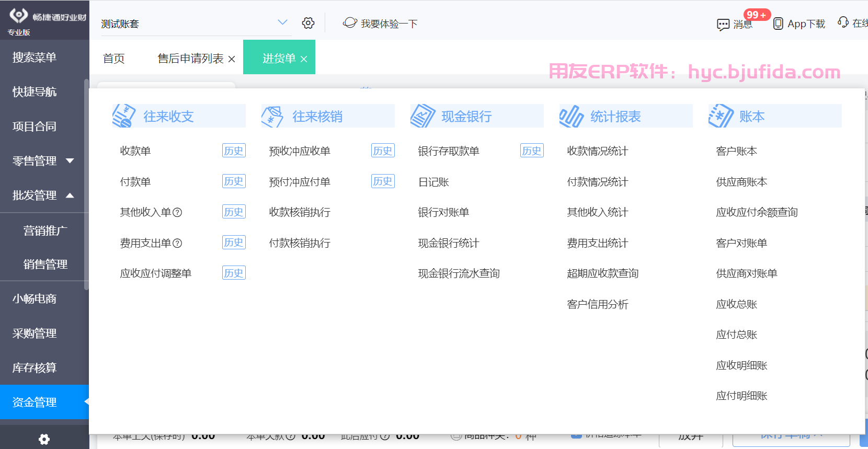Click the 往来核销 category icon
Screen dimensions: 868x449
pos(272,117)
